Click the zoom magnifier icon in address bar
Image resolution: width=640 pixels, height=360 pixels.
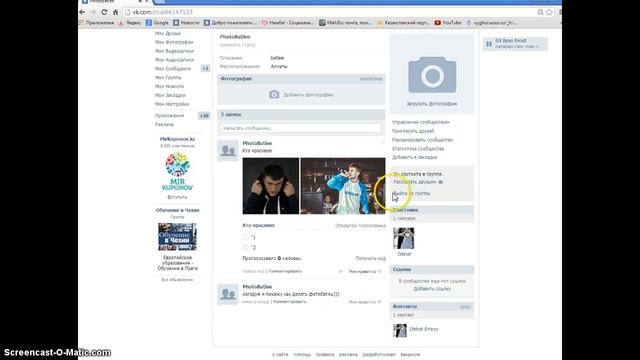pos(540,12)
